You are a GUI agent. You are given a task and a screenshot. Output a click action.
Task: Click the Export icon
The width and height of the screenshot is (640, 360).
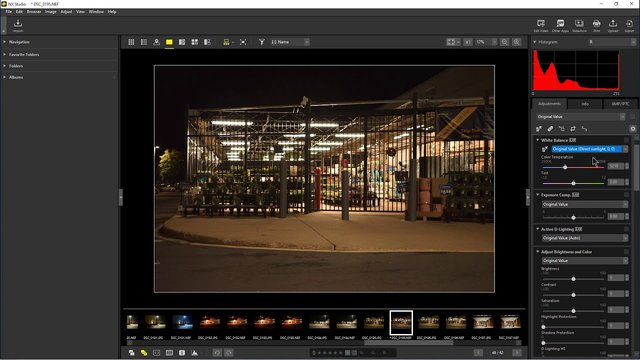[x=629, y=25]
